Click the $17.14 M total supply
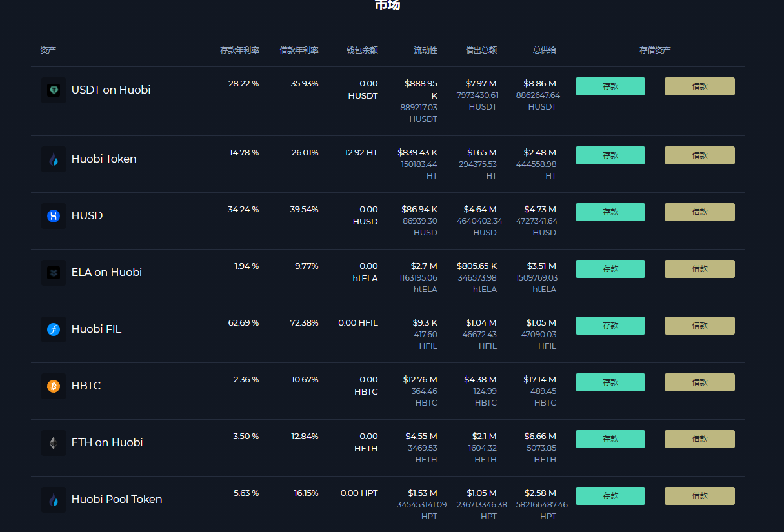The height and width of the screenshot is (532, 784). pos(539,380)
